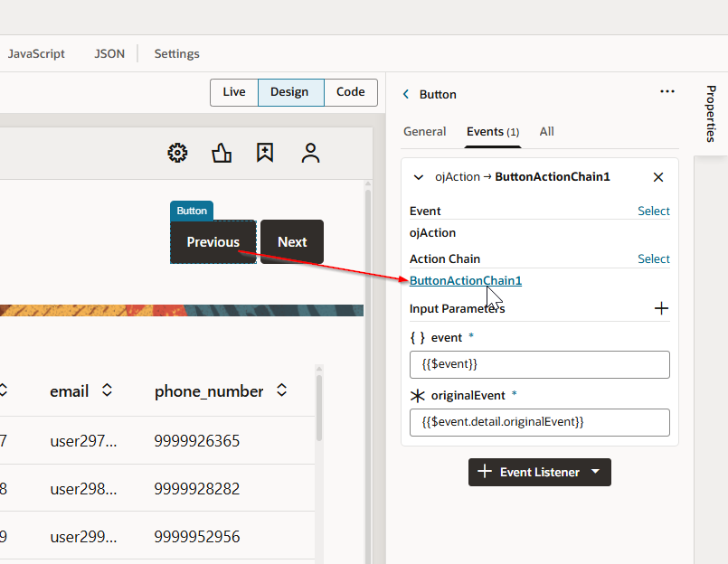Click the thumbs-up feedback icon
Screen dimensions: 728x564
(222, 153)
